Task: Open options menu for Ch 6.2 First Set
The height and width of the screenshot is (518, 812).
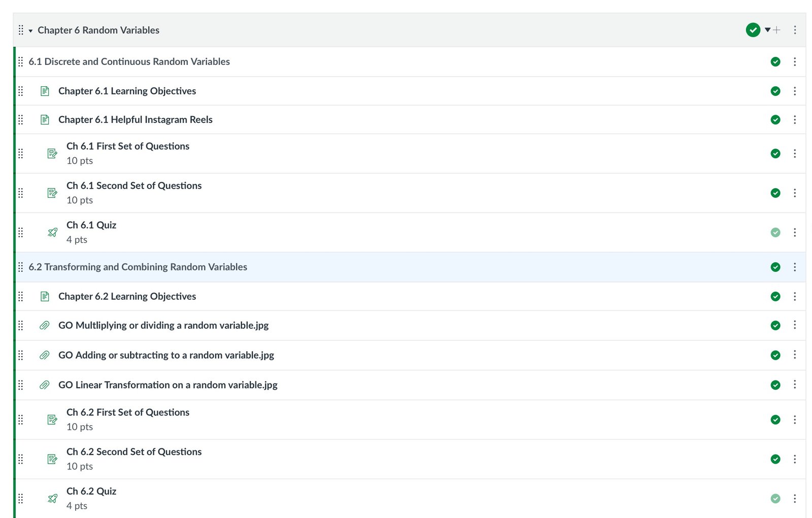Action: coord(795,420)
